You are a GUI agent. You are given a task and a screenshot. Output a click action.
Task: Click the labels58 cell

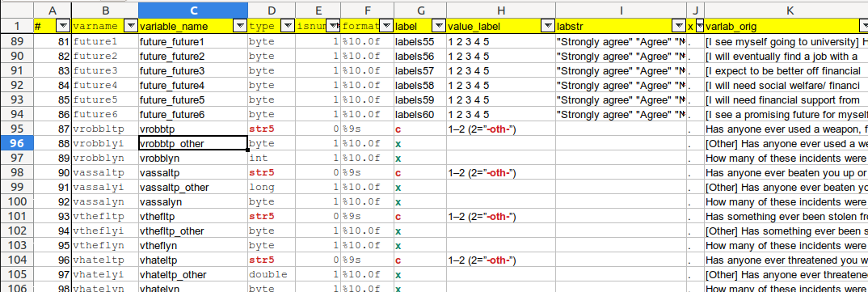[420, 85]
